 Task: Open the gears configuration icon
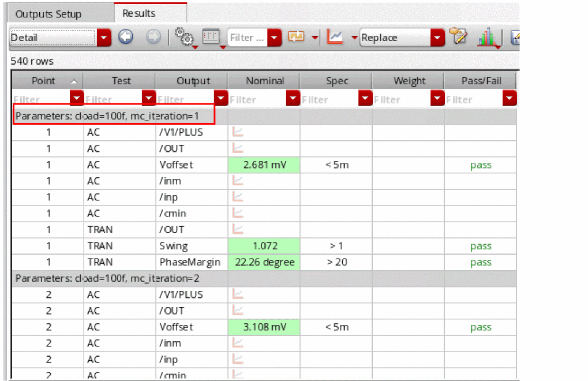(x=184, y=38)
